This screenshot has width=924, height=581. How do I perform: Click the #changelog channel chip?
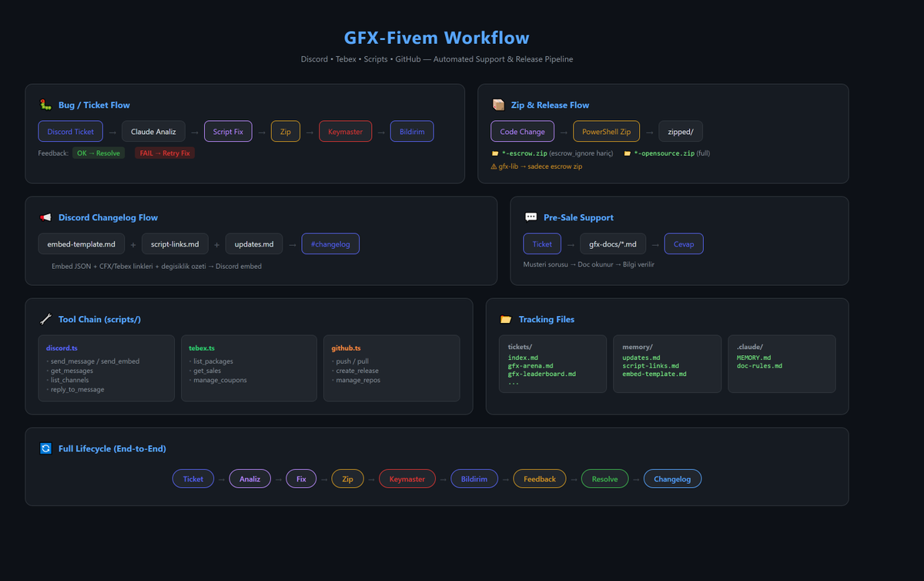[x=330, y=244]
